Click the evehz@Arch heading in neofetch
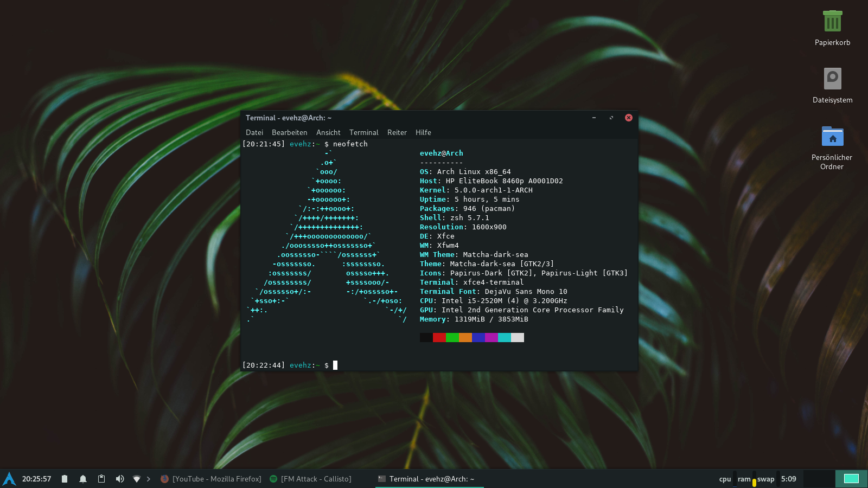 [442, 153]
